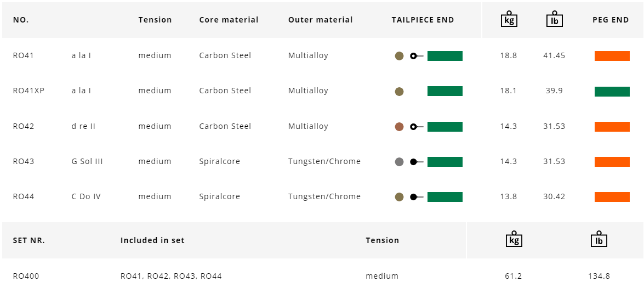Click the lb weight icon in set header
Image resolution: width=644 pixels, height=293 pixels.
click(x=599, y=240)
